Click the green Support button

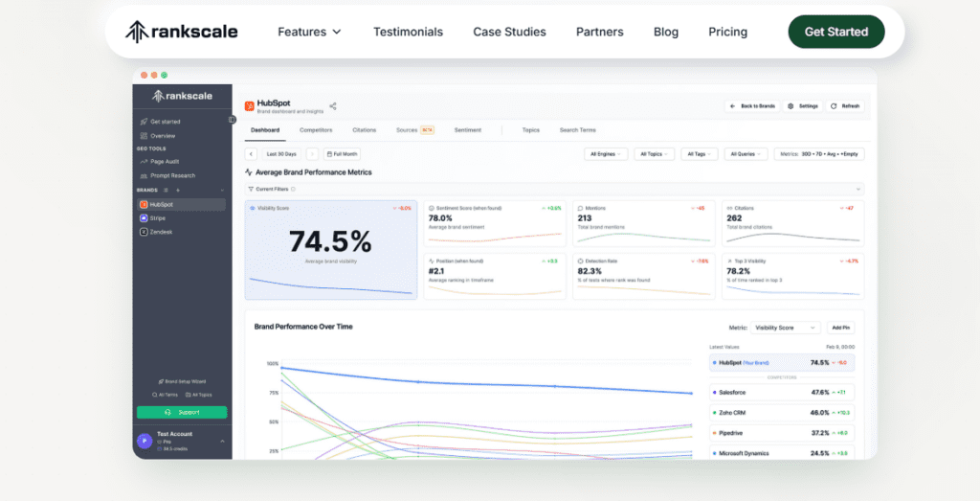(182, 412)
